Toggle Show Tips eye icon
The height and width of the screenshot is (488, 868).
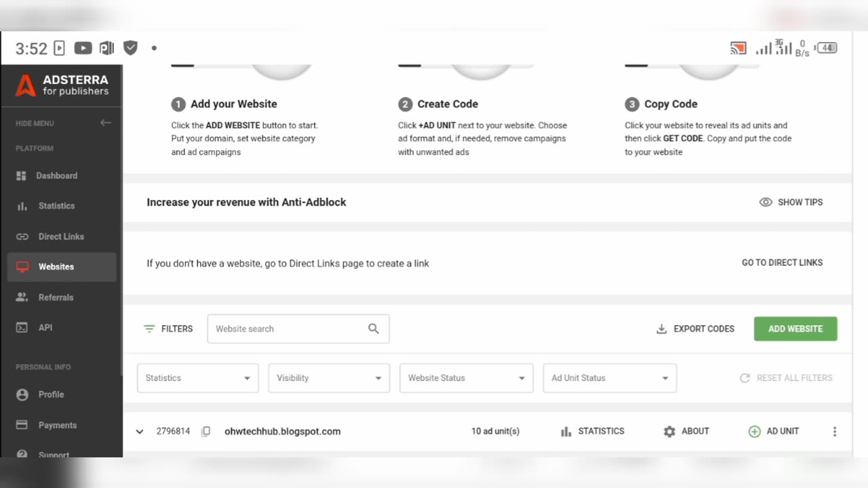(766, 202)
